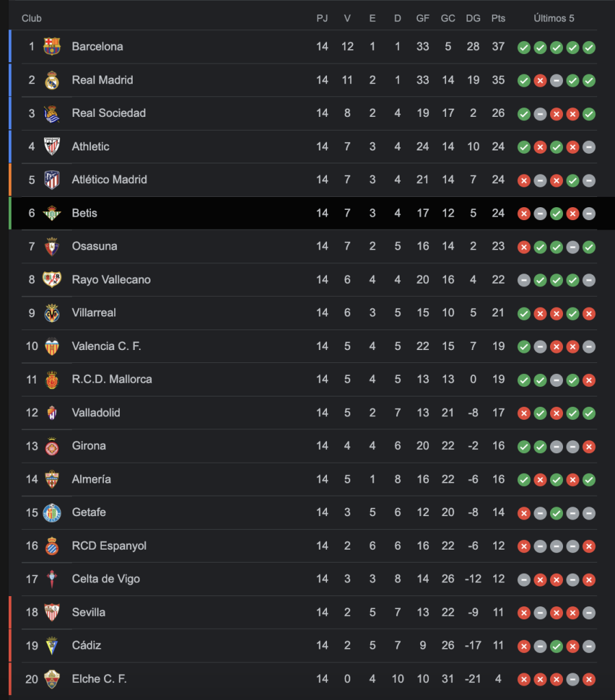Click the DG column header
Screen dimensions: 615x700
[x=473, y=18]
